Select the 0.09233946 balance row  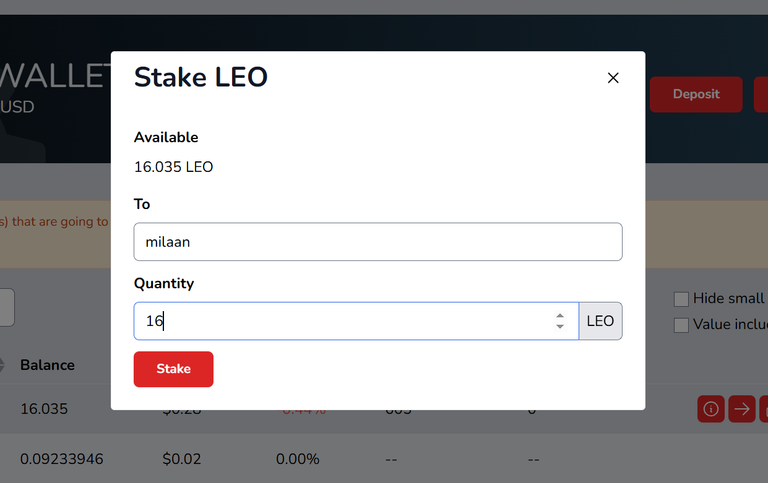coord(61,459)
